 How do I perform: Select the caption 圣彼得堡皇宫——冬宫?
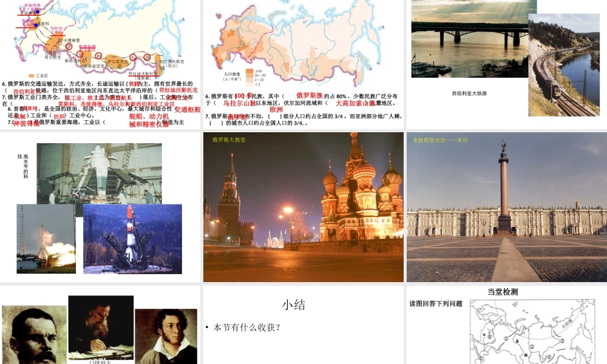click(440, 140)
